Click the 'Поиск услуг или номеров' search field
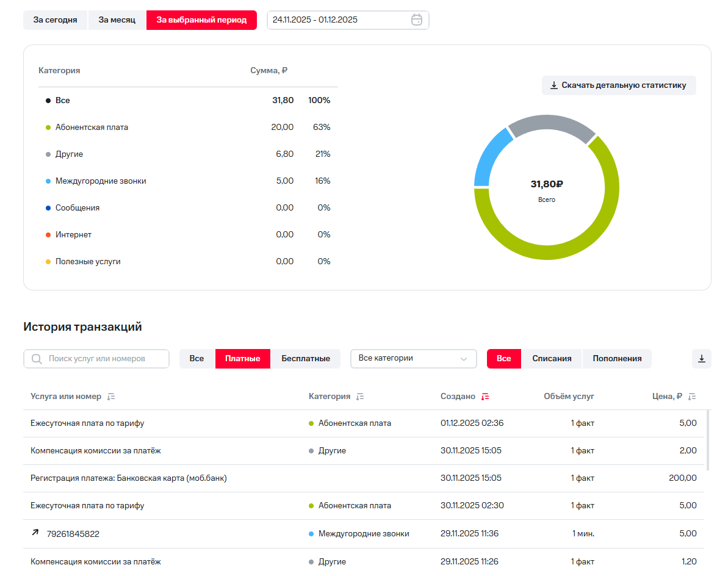This screenshot has width=728, height=576. click(x=104, y=359)
